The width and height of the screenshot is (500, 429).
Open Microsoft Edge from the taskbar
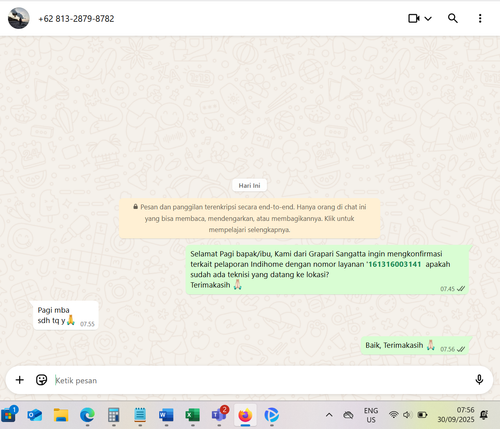[x=87, y=415]
